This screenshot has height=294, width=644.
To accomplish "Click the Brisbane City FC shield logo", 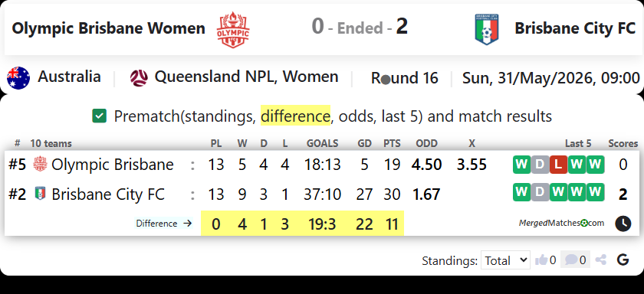I will [487, 29].
